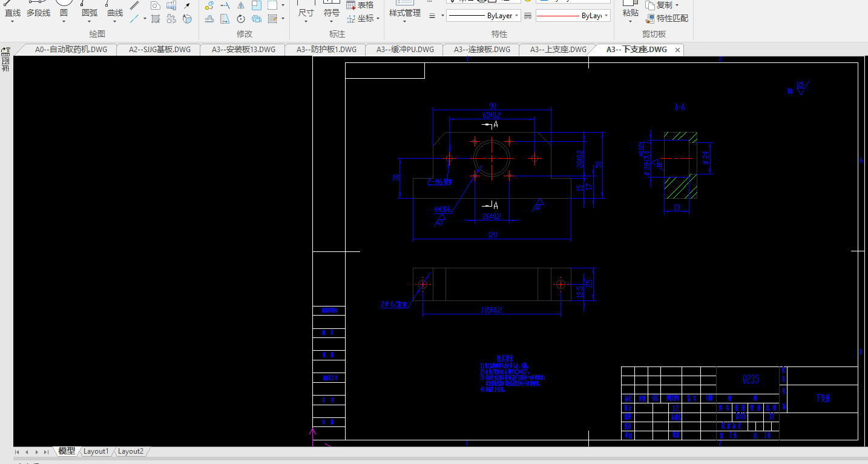Click the 绘图 panel title
868x464 pixels.
click(x=97, y=34)
